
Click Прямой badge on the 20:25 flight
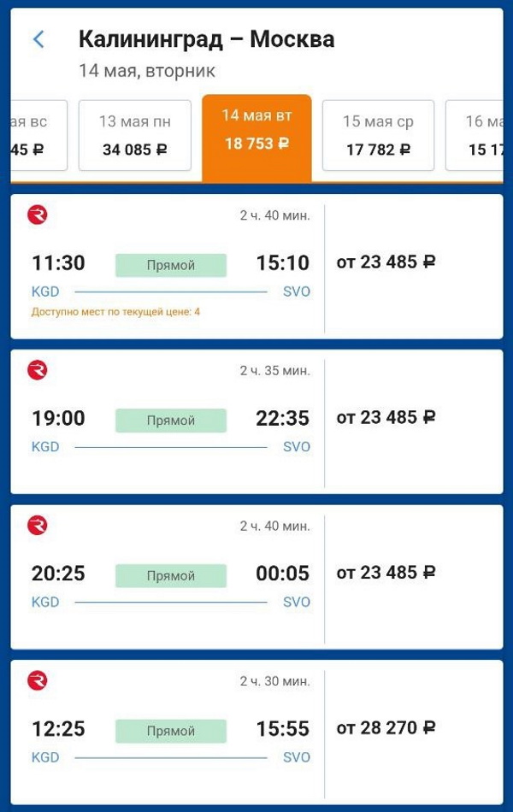(x=171, y=575)
